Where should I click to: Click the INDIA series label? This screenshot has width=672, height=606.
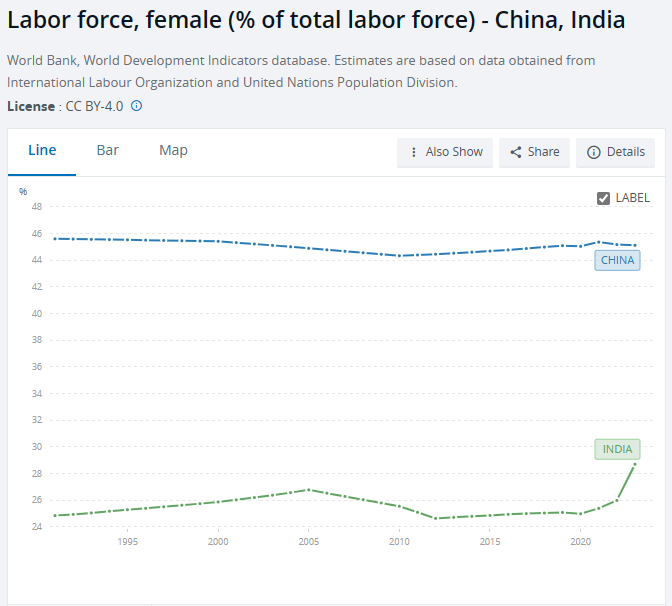click(x=617, y=449)
